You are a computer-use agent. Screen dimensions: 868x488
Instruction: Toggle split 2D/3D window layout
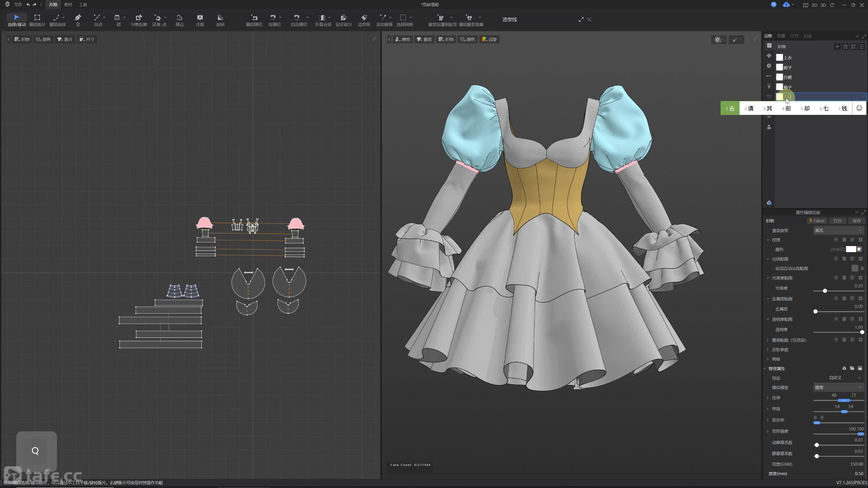pyautogui.click(x=806, y=5)
